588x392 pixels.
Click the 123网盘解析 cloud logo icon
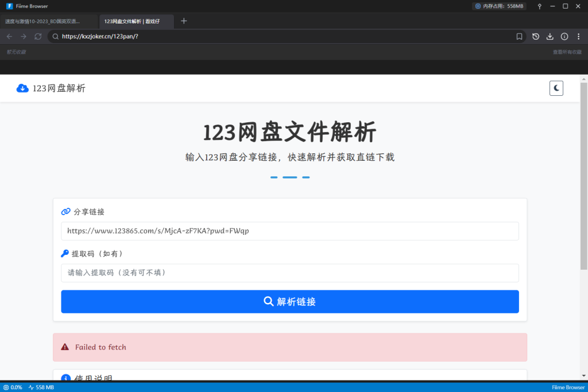[22, 88]
